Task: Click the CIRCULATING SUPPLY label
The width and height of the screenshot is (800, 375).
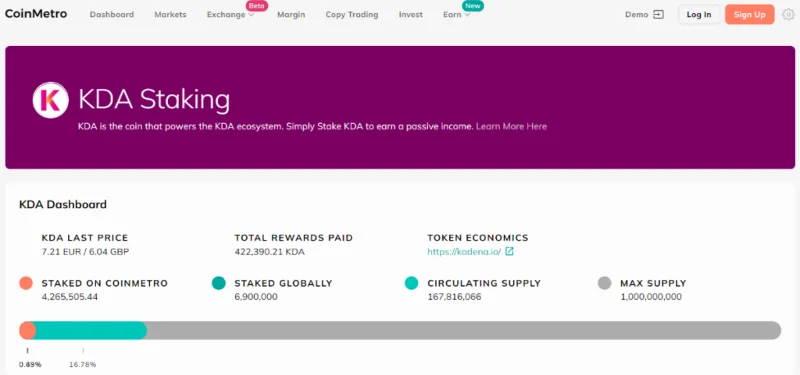Action: pos(484,283)
